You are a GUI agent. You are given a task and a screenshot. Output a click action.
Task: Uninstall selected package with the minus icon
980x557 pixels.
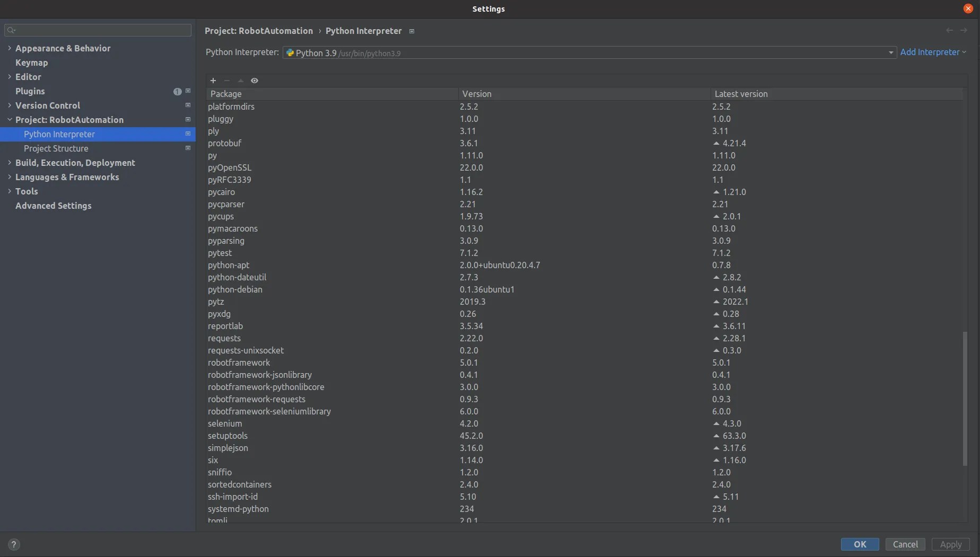click(227, 80)
